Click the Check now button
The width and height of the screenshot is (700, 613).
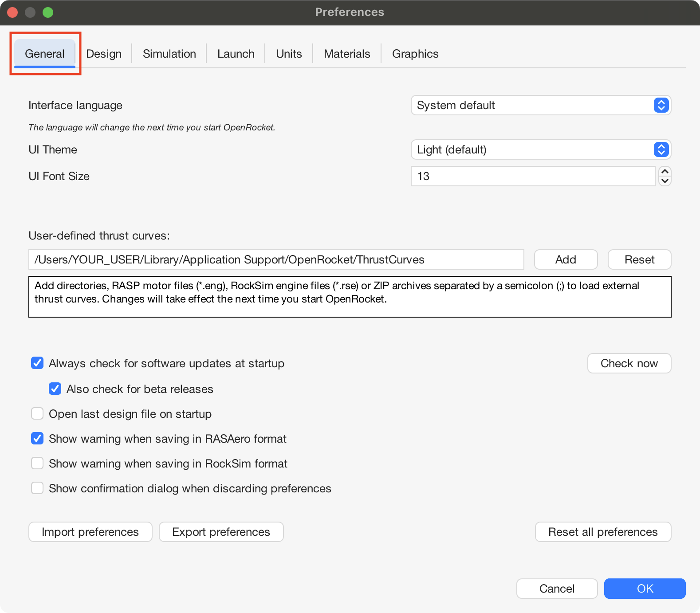[x=629, y=363]
